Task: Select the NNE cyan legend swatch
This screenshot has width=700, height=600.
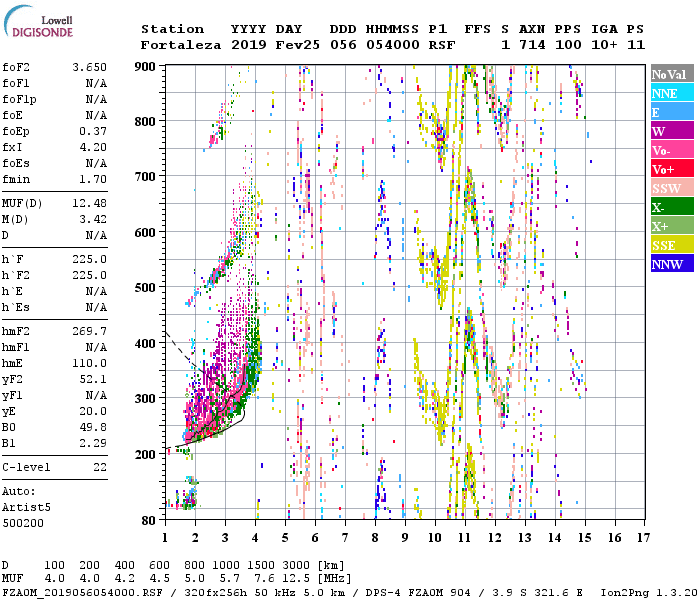Action: (672, 93)
